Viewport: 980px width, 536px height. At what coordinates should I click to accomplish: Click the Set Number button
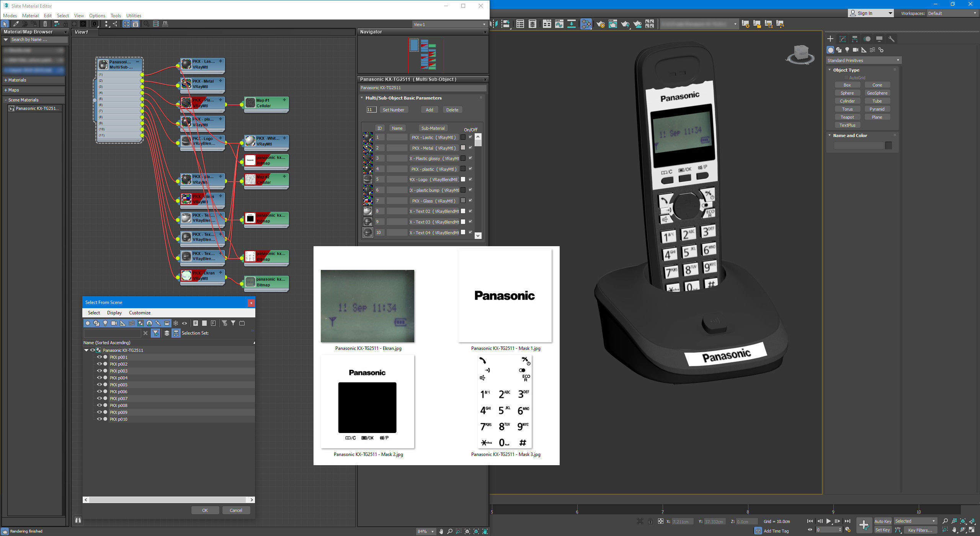click(394, 110)
